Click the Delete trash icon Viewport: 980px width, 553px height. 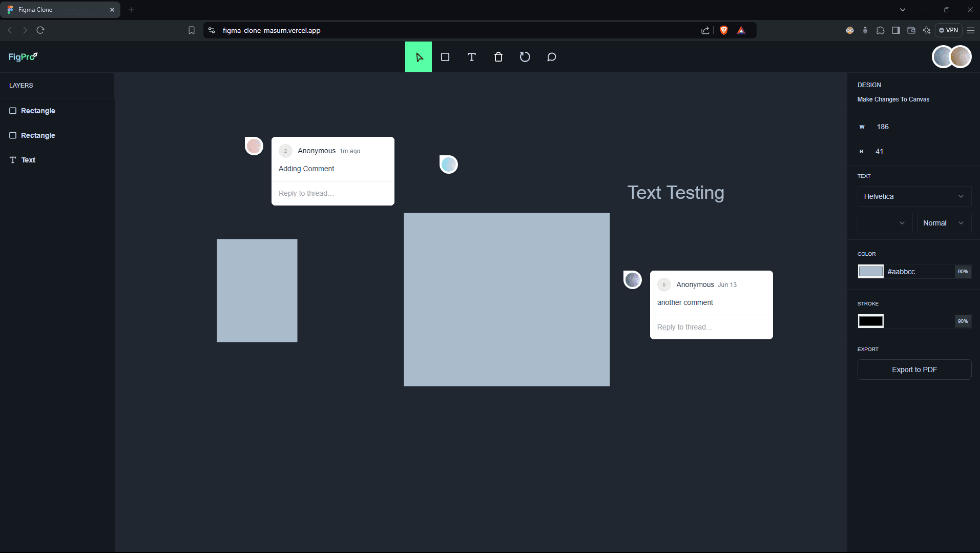click(498, 57)
